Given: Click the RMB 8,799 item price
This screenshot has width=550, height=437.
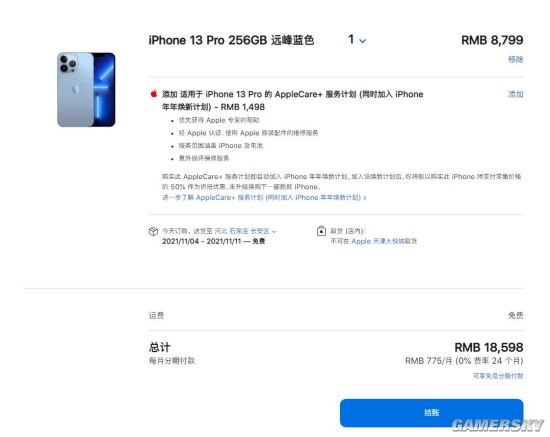Looking at the screenshot, I should click(x=492, y=40).
